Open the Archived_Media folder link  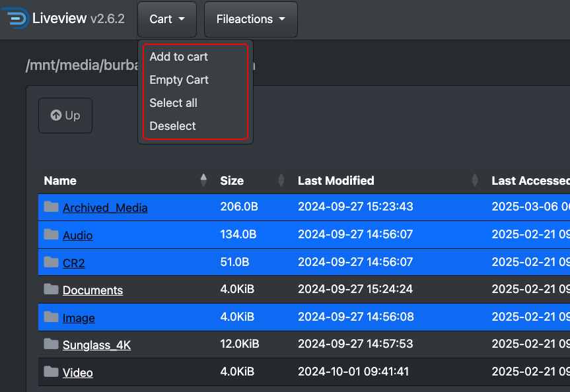pyautogui.click(x=105, y=208)
